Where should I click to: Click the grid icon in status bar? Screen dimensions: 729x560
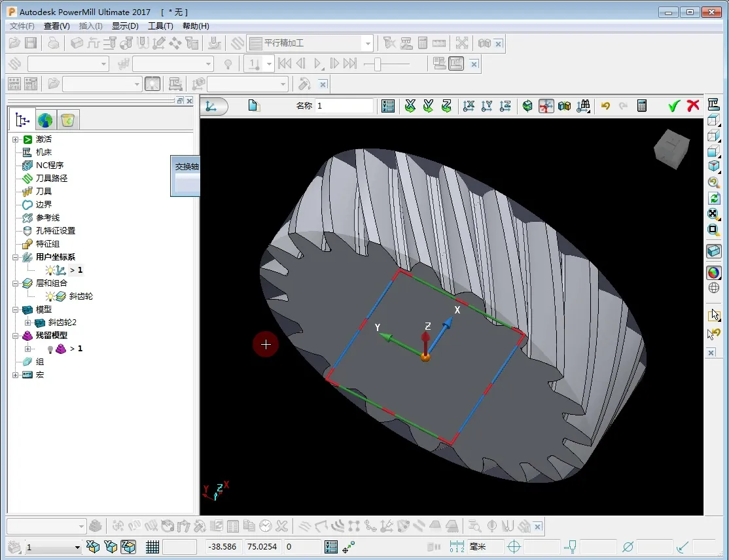152,547
